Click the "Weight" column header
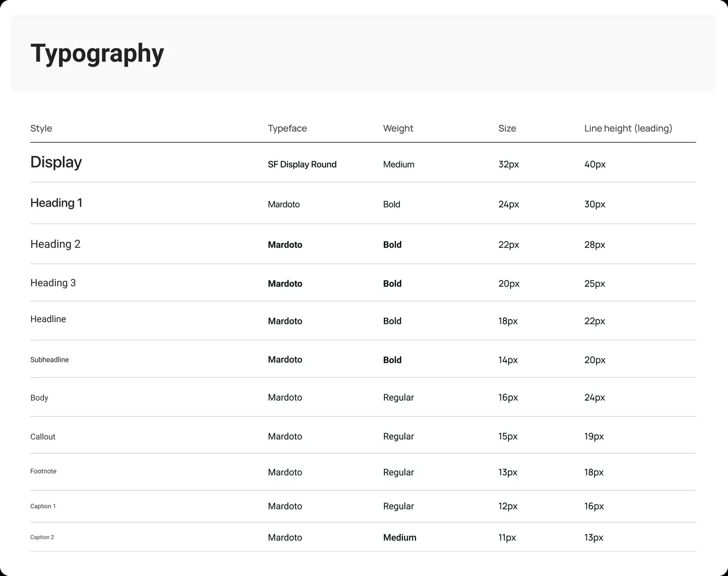 398,128
